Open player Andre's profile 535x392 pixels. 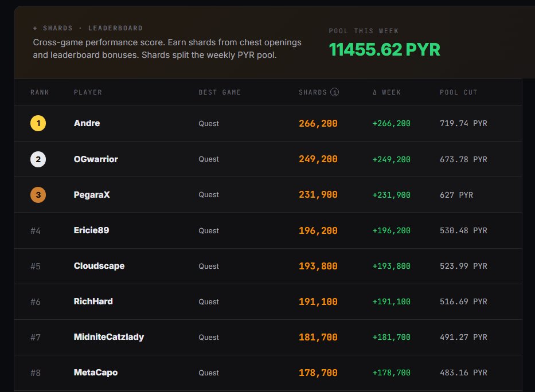[x=87, y=123]
